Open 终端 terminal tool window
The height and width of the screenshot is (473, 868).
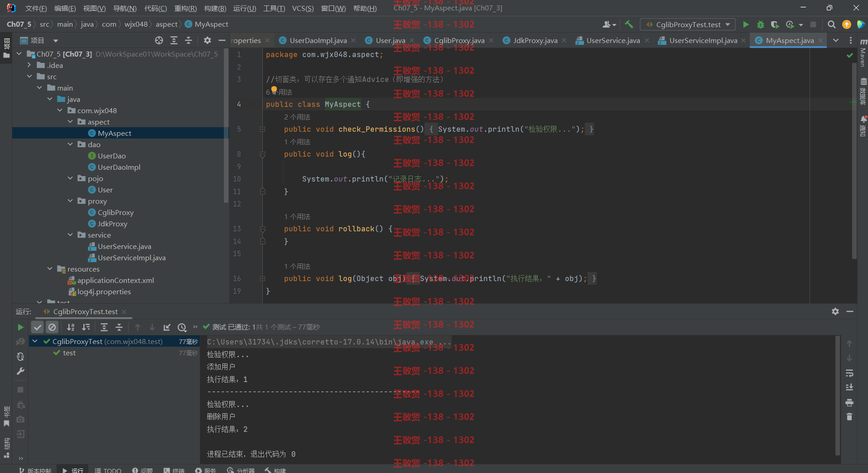[174, 470]
